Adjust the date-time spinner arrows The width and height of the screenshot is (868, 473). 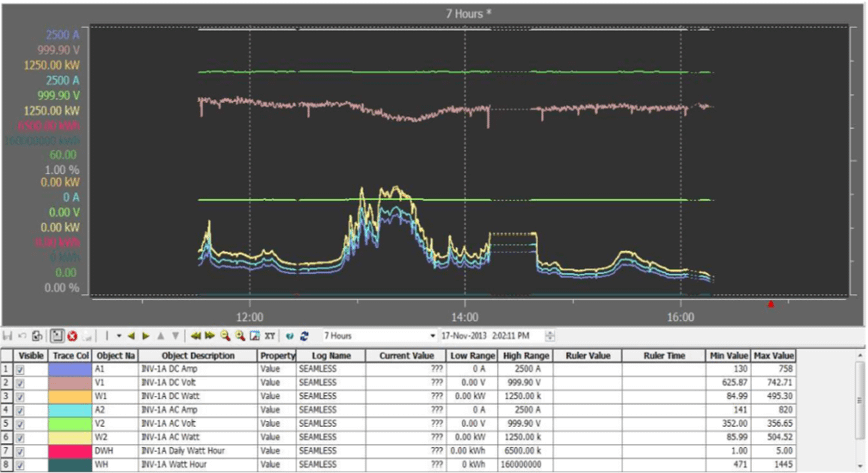pos(550,336)
